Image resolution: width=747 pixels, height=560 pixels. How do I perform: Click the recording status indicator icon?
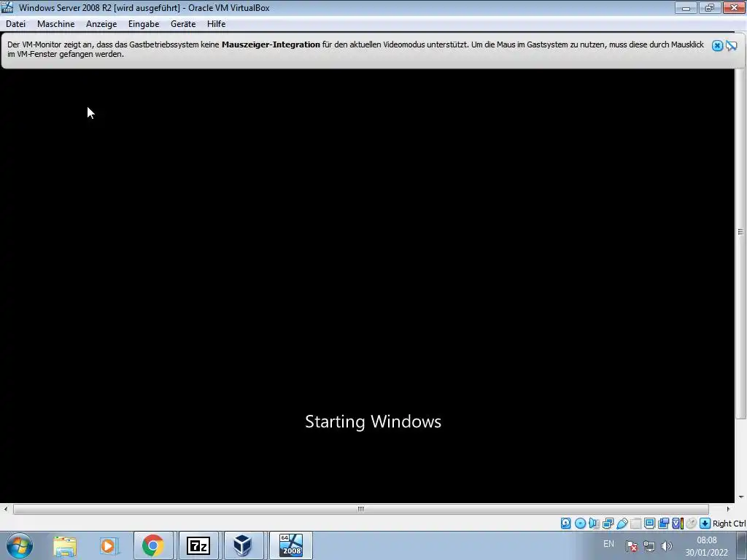coord(663,524)
